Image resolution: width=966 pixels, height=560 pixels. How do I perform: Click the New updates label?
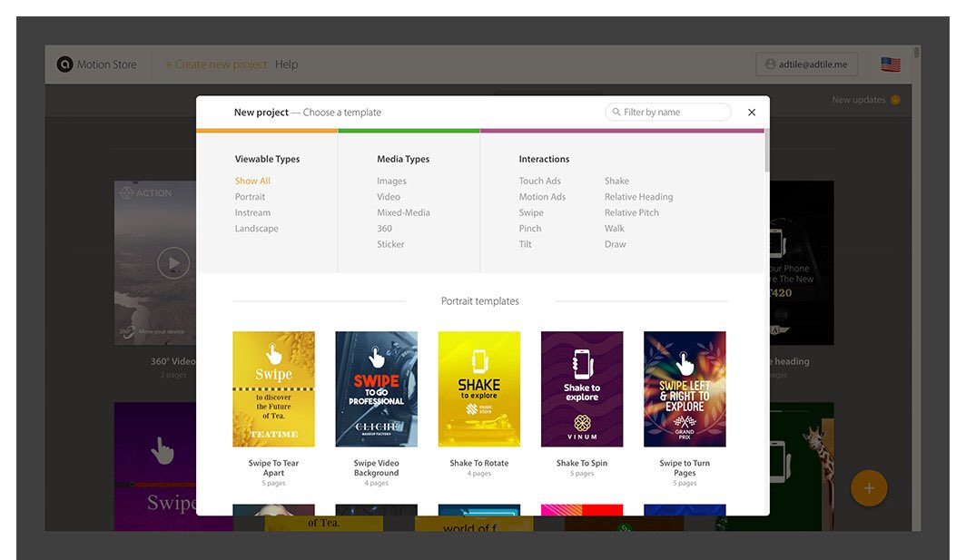coord(858,100)
